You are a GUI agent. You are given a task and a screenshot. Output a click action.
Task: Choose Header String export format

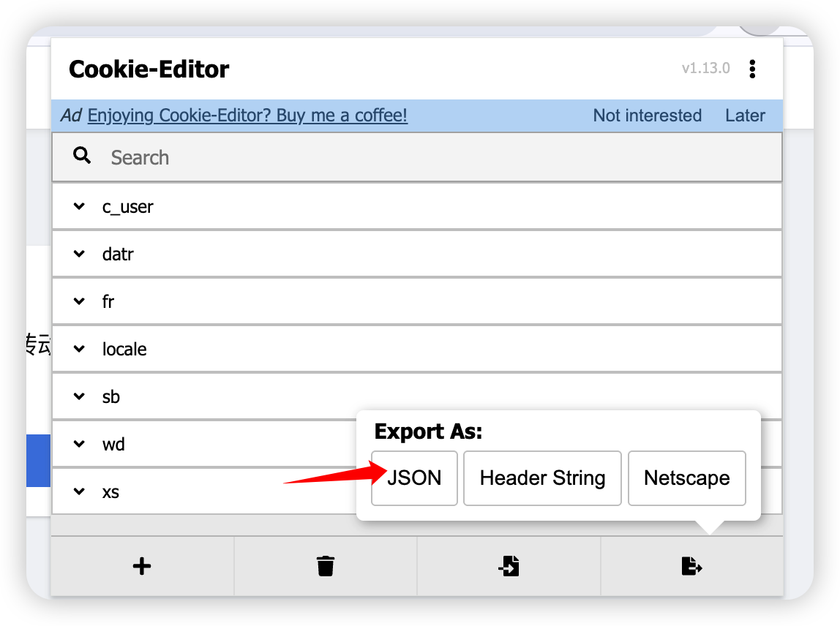542,478
